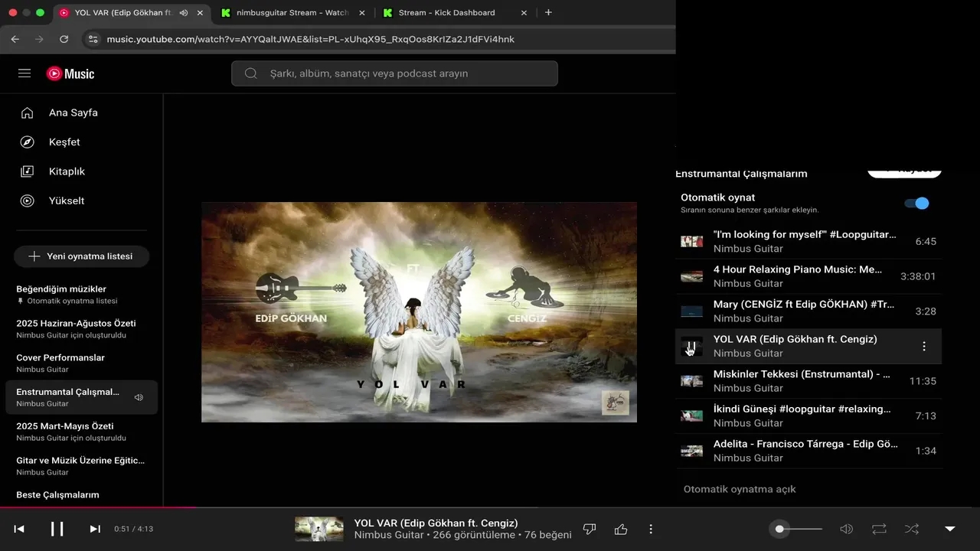
Task: Mute YOL VAR tab via audio icon
Action: 184,13
